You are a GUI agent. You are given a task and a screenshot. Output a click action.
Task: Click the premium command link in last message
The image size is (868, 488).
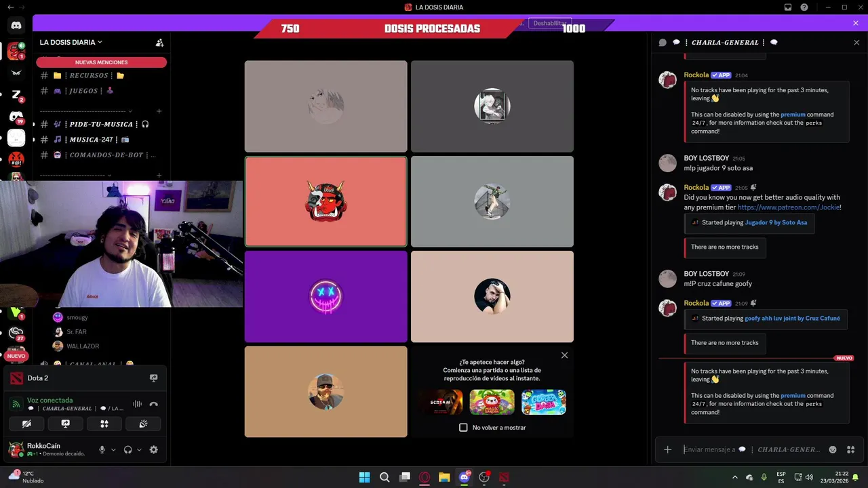pos(793,396)
